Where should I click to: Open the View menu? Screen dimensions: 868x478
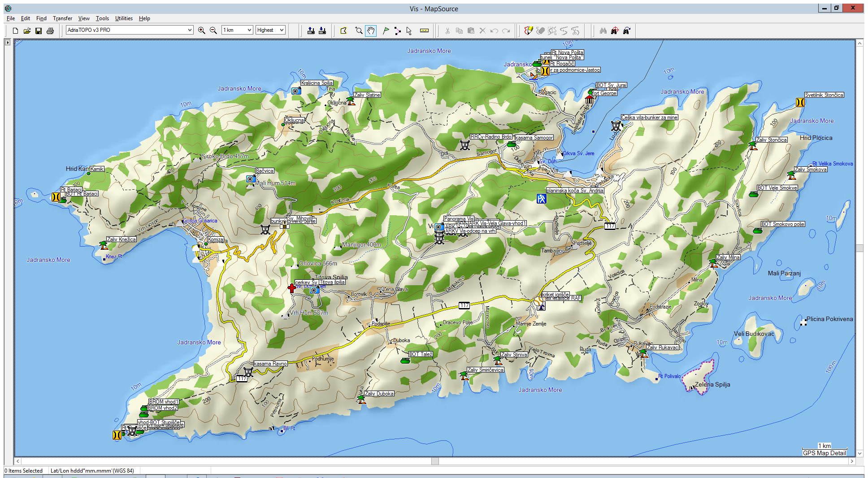click(x=84, y=18)
